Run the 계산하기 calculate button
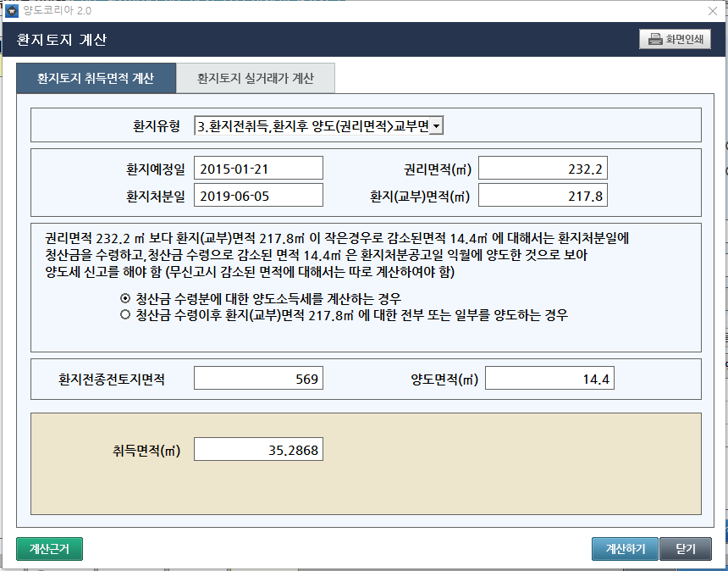This screenshot has height=571, width=728. pos(625,549)
